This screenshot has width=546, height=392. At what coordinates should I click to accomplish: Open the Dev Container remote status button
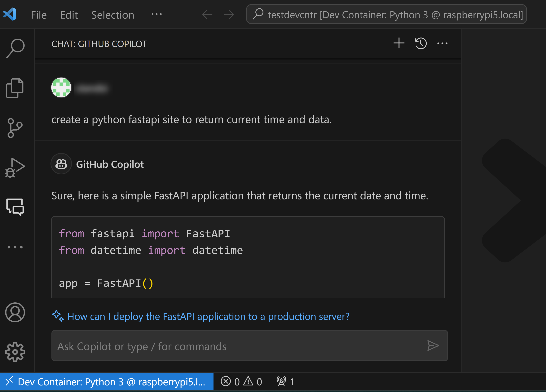[x=107, y=382]
